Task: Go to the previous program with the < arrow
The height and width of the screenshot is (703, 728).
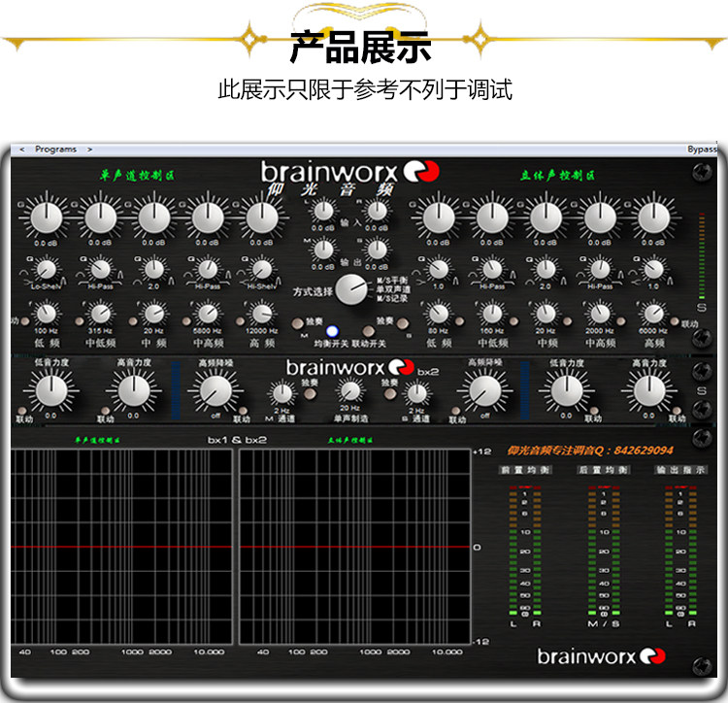Action: click(x=21, y=150)
